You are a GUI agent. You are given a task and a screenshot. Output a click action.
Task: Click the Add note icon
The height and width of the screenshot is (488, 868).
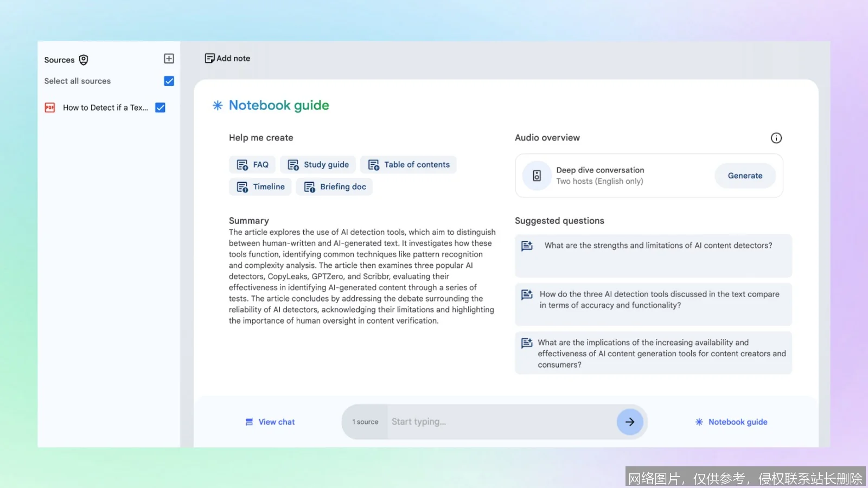[x=209, y=57]
